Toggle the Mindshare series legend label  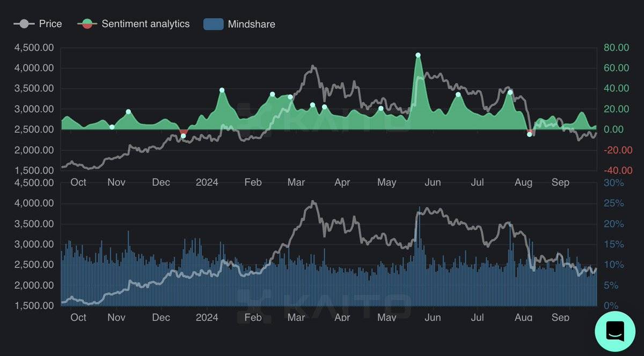pos(251,24)
